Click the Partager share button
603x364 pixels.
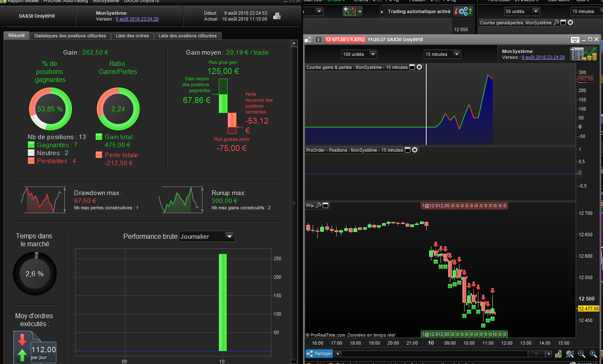point(319,354)
